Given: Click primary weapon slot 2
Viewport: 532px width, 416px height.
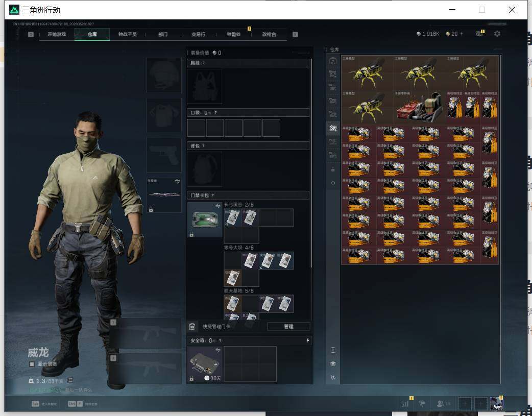Looking at the screenshot, I should (146, 369).
